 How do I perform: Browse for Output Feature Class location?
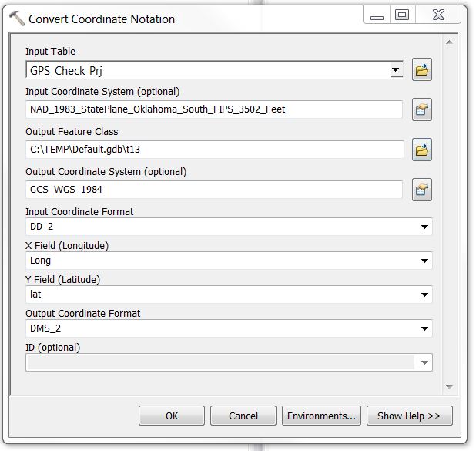pos(421,150)
